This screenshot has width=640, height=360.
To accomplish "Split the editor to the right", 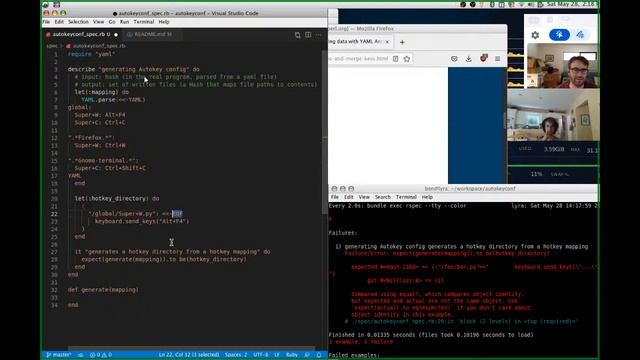I will [308, 35].
